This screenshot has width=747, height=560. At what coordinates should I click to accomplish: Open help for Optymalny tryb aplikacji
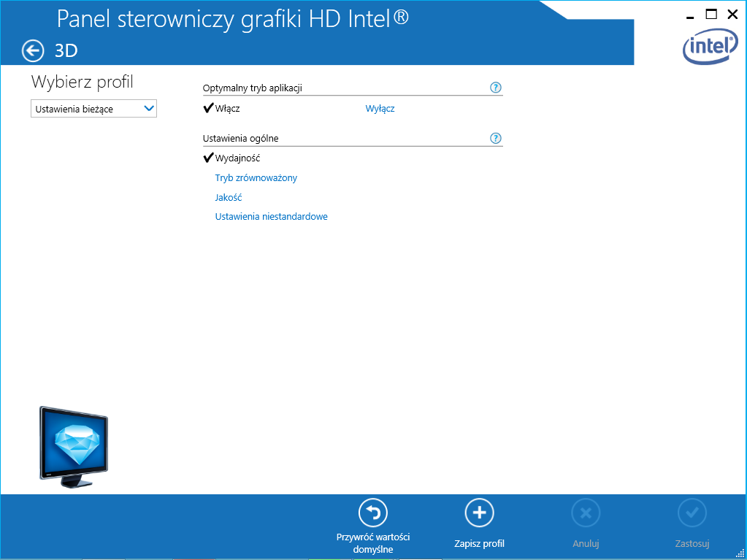(x=496, y=88)
